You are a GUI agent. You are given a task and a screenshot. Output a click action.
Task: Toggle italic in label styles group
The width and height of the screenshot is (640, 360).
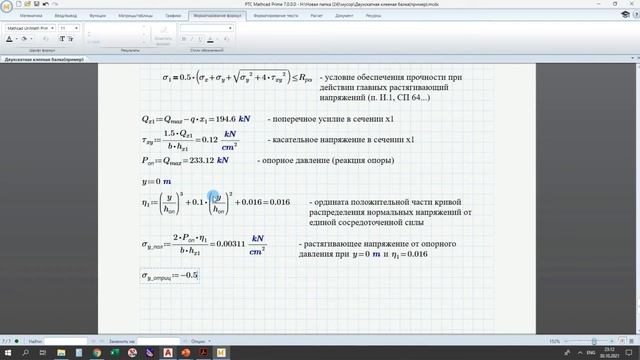[x=192, y=39]
